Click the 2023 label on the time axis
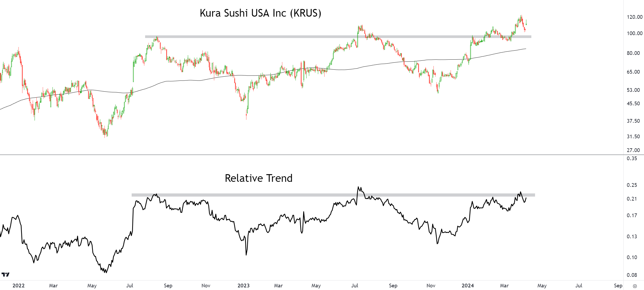This screenshot has height=290, width=644. pyautogui.click(x=244, y=286)
